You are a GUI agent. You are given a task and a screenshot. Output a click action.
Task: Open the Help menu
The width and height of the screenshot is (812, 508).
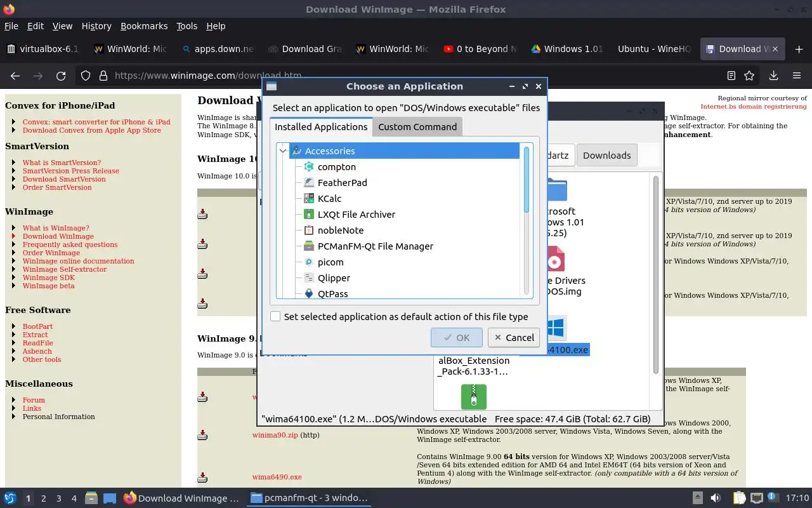[216, 26]
